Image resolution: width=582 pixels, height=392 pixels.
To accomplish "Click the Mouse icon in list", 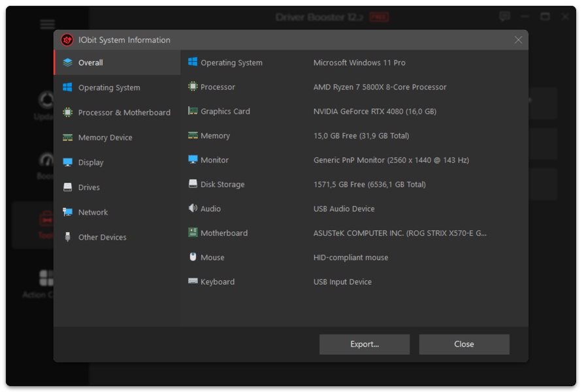I will pos(193,257).
